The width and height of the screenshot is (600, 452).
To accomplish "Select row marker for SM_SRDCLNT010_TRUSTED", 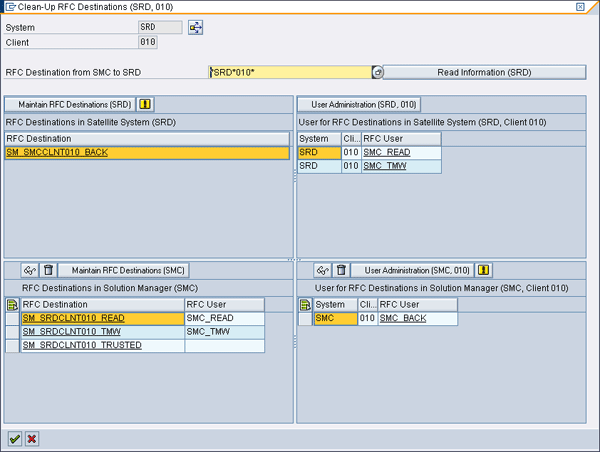I will (12, 346).
